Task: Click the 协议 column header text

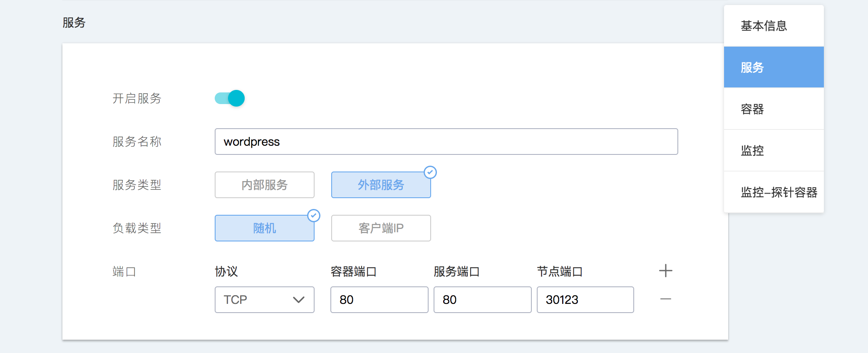Action: [226, 272]
